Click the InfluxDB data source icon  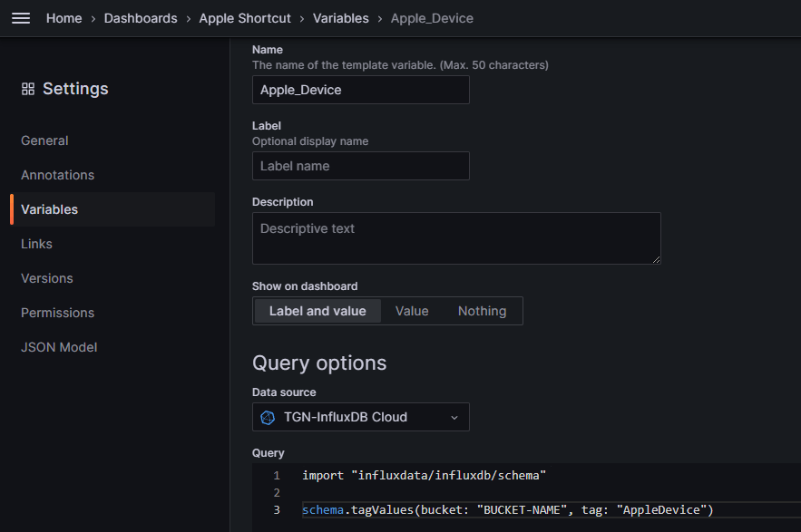pyautogui.click(x=268, y=417)
